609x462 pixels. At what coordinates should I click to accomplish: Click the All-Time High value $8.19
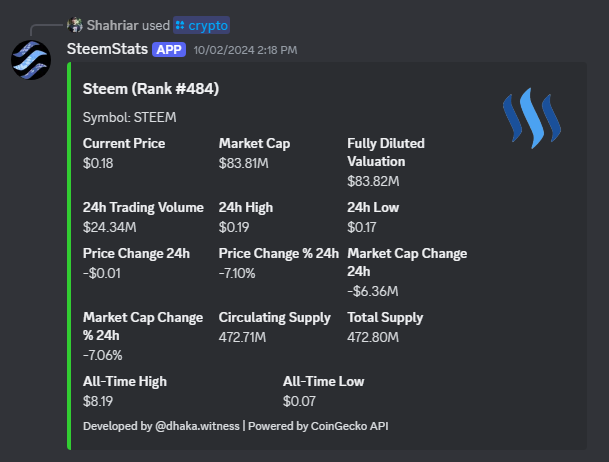[100, 400]
